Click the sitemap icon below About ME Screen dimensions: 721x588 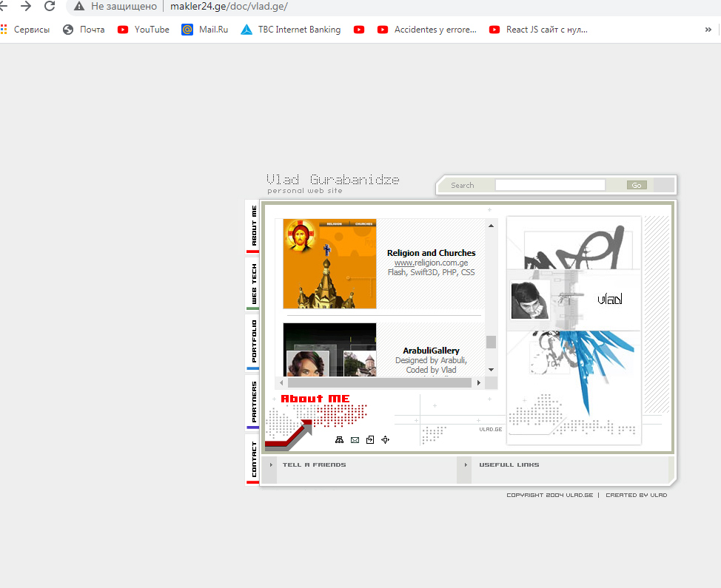[x=339, y=440]
